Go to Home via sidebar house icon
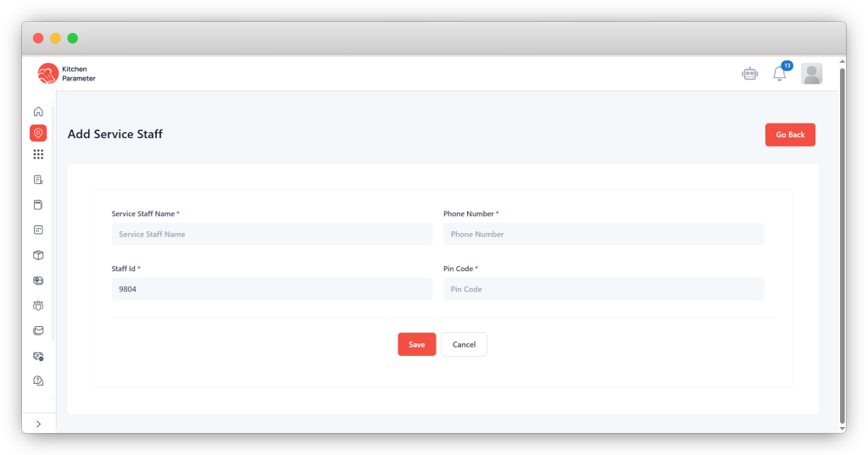Viewport: 868px width, 455px height. pos(38,112)
